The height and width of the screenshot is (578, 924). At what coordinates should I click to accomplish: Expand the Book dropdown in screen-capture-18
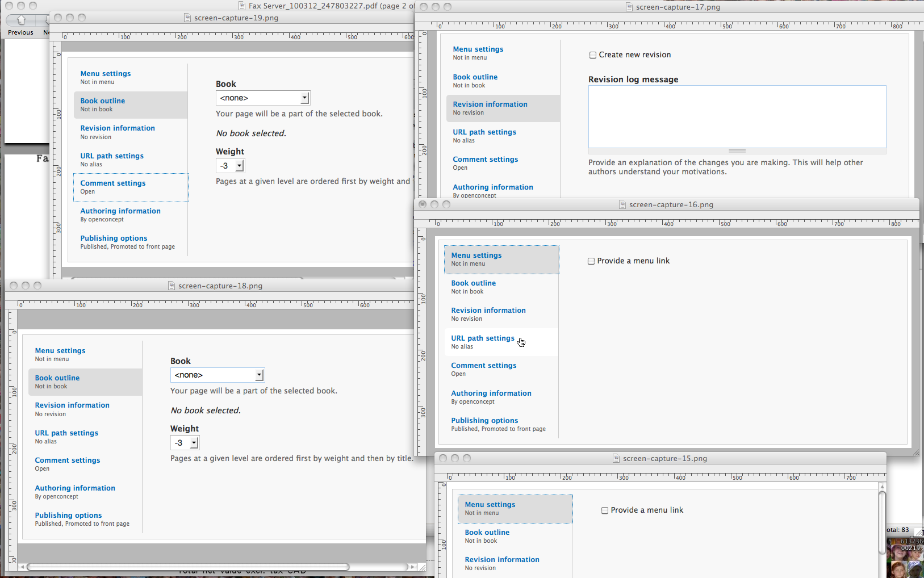[x=218, y=375]
